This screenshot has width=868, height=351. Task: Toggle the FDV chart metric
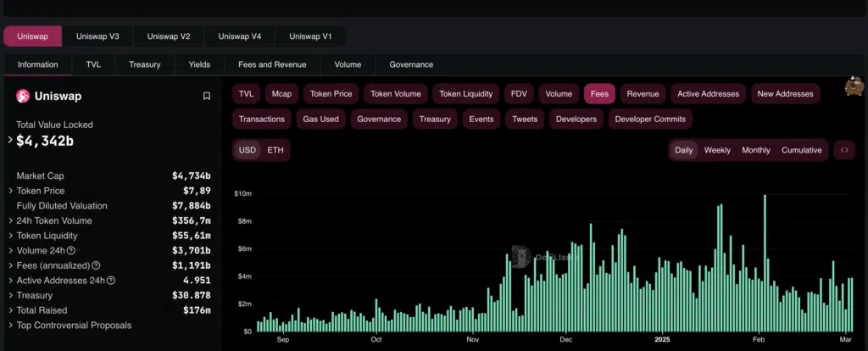pos(519,94)
